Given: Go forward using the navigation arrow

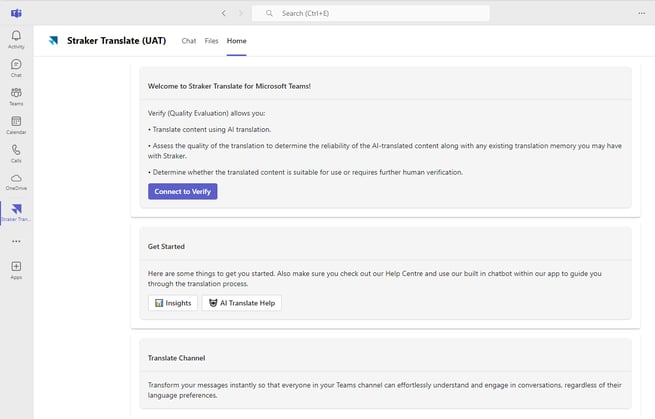Looking at the screenshot, I should pos(241,13).
